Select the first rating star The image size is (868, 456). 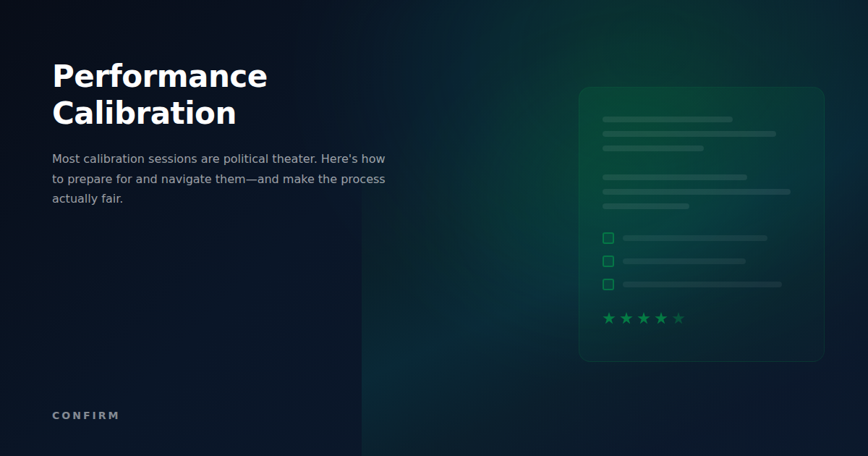coord(608,318)
